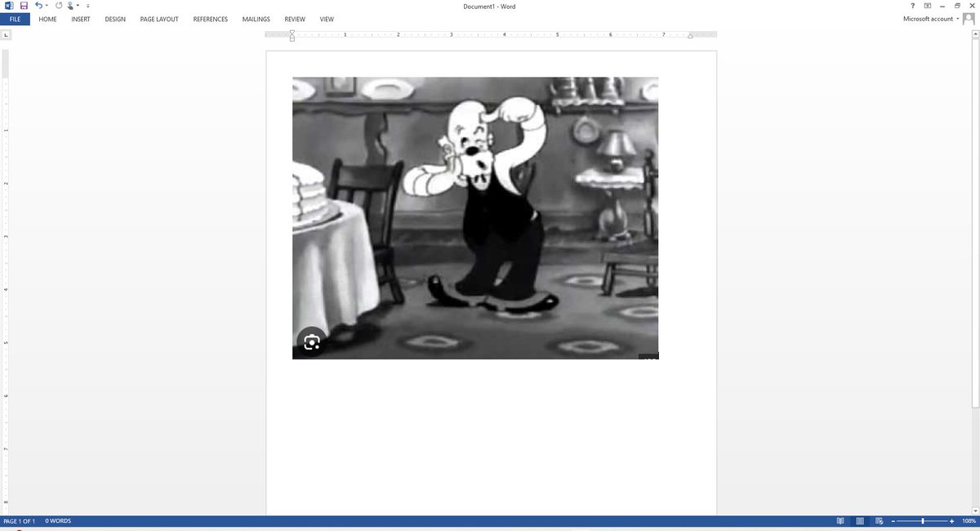The width and height of the screenshot is (980, 531).
Task: Click the Save icon in Quick Access Toolbar
Action: (x=24, y=6)
